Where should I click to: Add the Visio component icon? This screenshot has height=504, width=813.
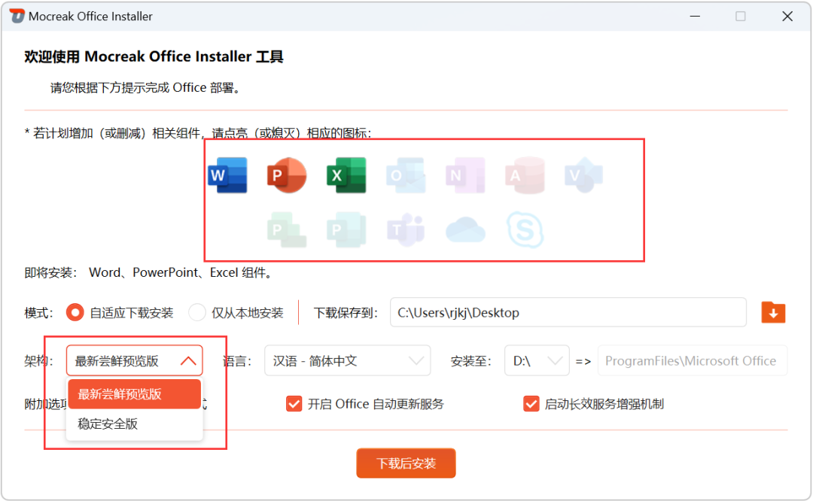[584, 175]
